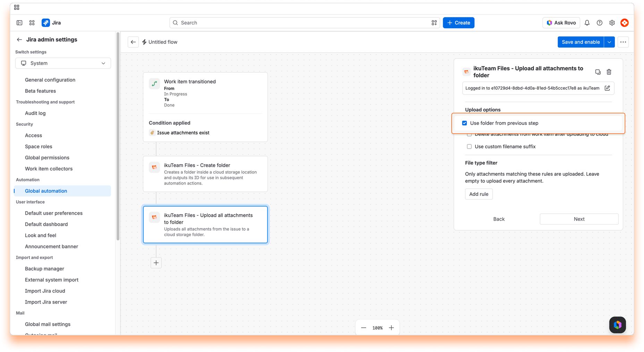This screenshot has height=352, width=644.
Task: Open Look and feel
Action: 41,235
